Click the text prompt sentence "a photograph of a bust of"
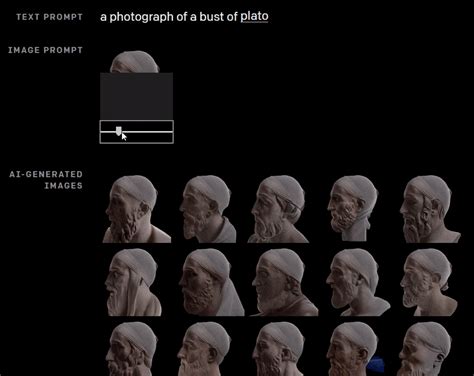Screen dimensions: 474x376 [169, 17]
